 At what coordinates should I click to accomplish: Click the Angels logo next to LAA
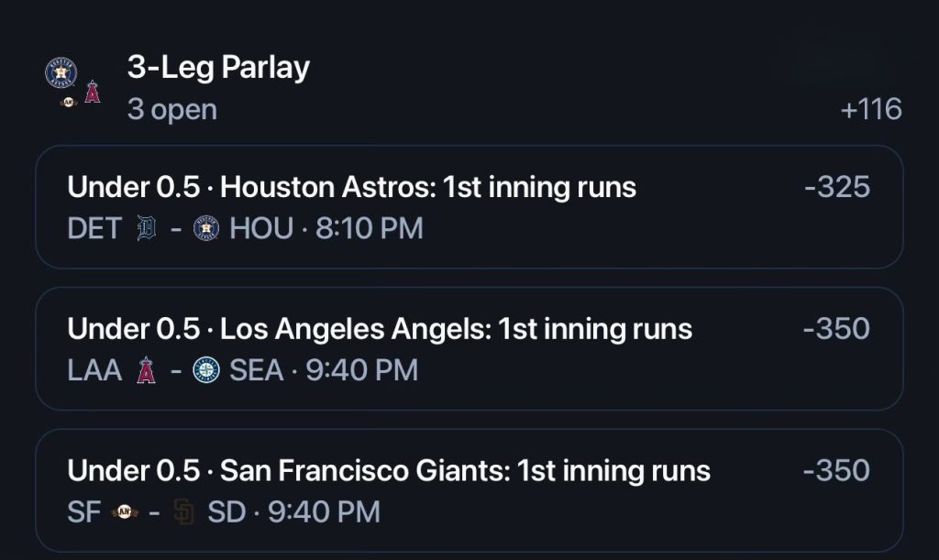click(x=146, y=369)
